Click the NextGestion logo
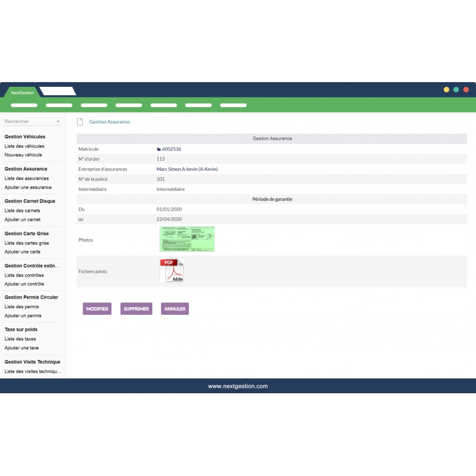 pos(22,92)
